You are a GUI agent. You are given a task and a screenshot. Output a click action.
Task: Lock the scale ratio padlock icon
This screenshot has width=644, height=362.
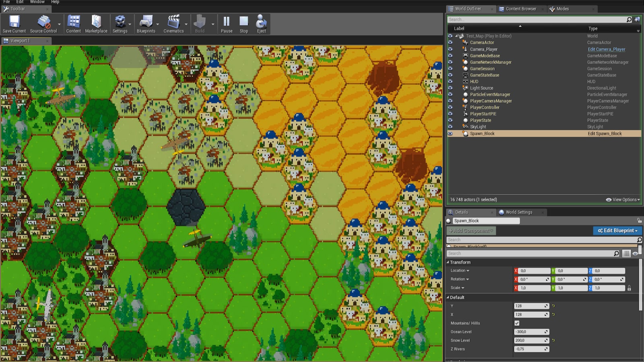tap(629, 288)
